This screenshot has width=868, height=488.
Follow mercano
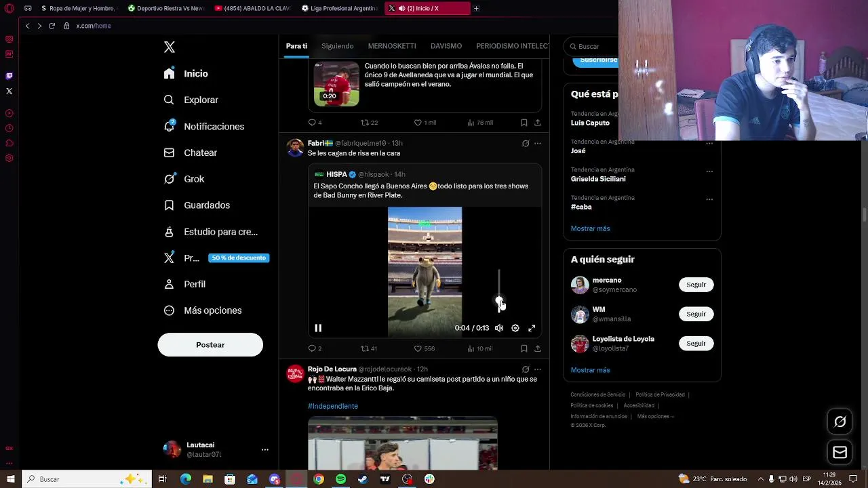click(696, 285)
